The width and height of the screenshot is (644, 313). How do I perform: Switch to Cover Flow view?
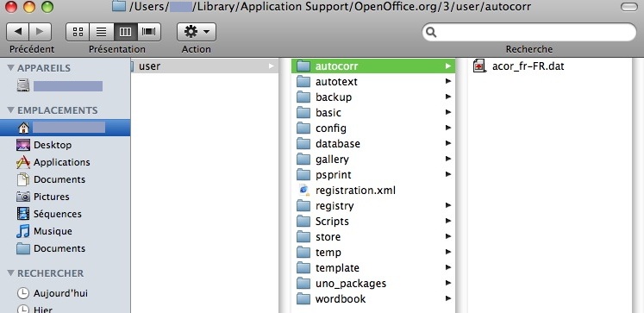[148, 32]
